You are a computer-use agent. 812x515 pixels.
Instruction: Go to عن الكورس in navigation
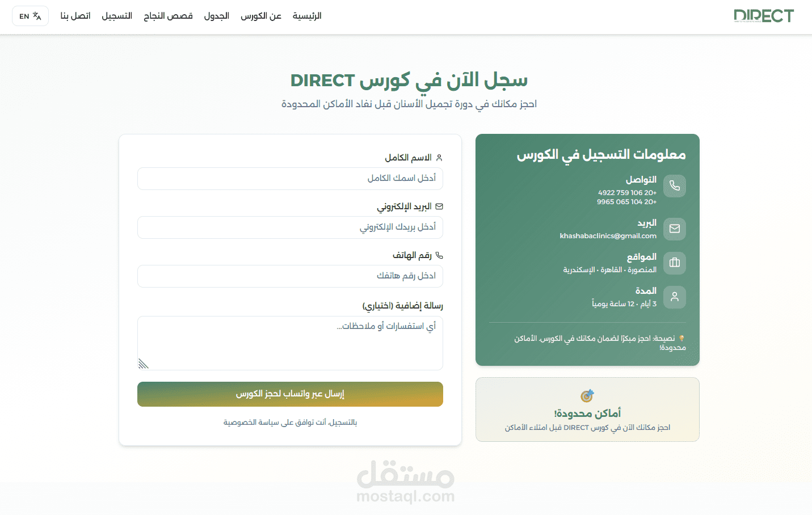(x=261, y=16)
